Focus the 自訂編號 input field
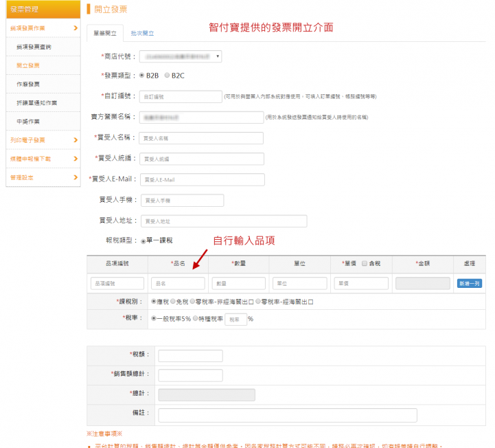Screen dimensions: 495x448 tap(181, 97)
